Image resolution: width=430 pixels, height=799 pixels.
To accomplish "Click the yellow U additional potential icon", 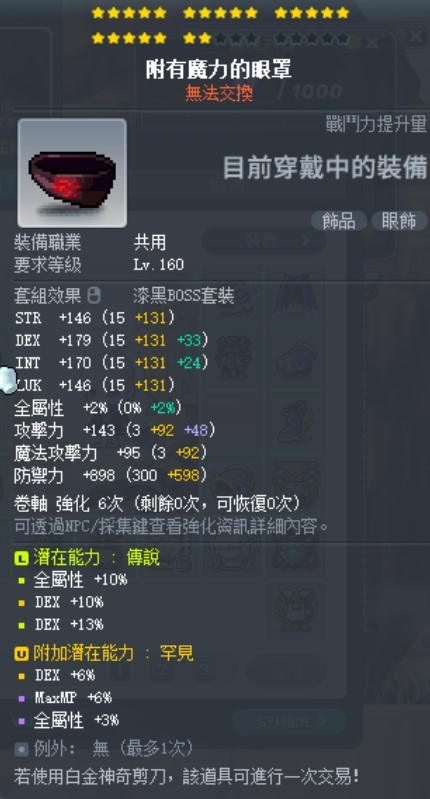I will coord(21,654).
